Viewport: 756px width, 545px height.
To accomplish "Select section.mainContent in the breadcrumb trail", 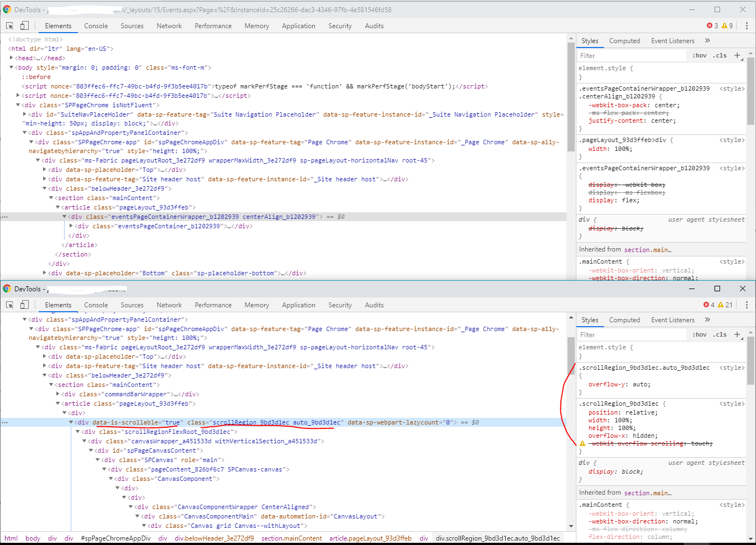I will (x=292, y=538).
